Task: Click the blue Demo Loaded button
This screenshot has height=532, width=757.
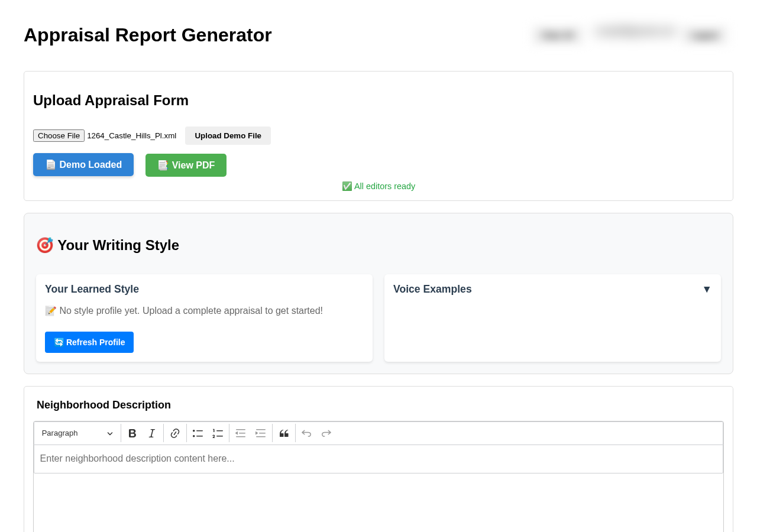Action: pos(83,165)
